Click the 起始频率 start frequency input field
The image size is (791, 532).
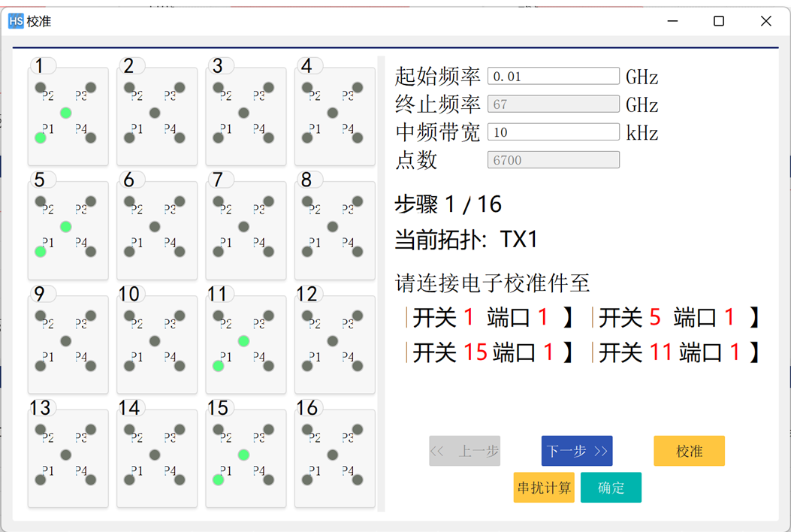click(x=553, y=76)
